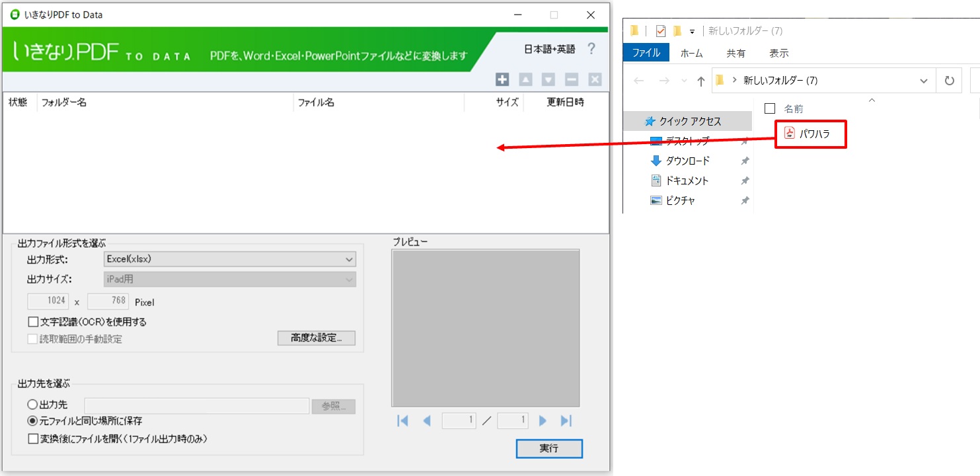980x476 pixels.
Task: Open 高度な設定... dialog
Action: 317,338
